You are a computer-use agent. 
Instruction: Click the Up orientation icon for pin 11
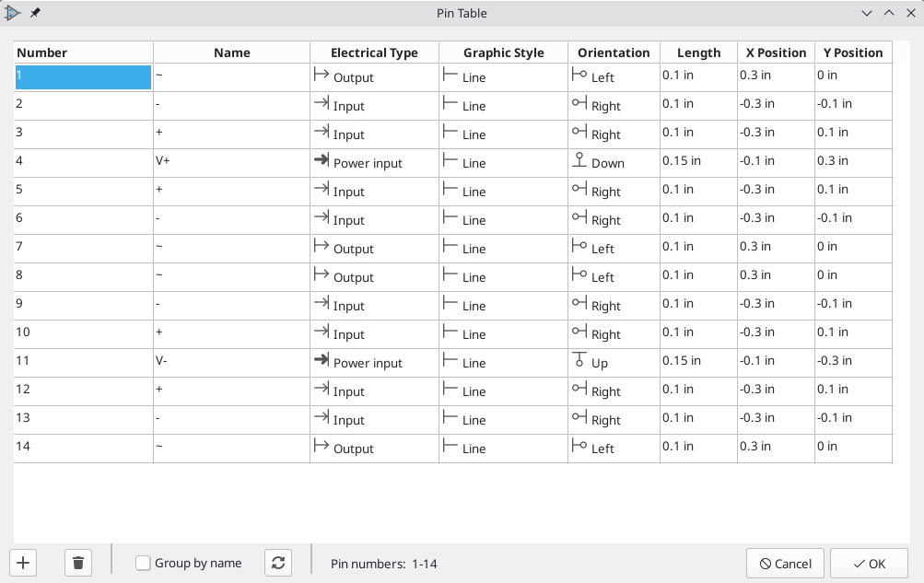(579, 362)
